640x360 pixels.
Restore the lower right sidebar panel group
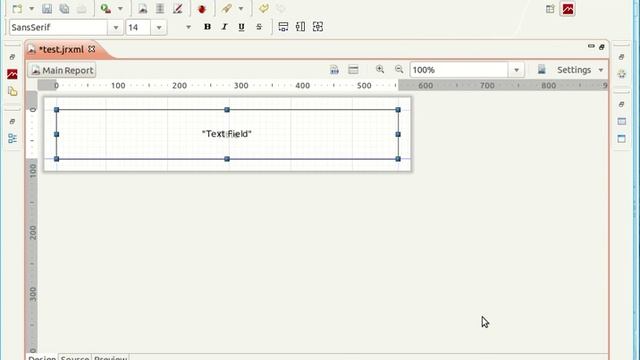pyautogui.click(x=621, y=104)
